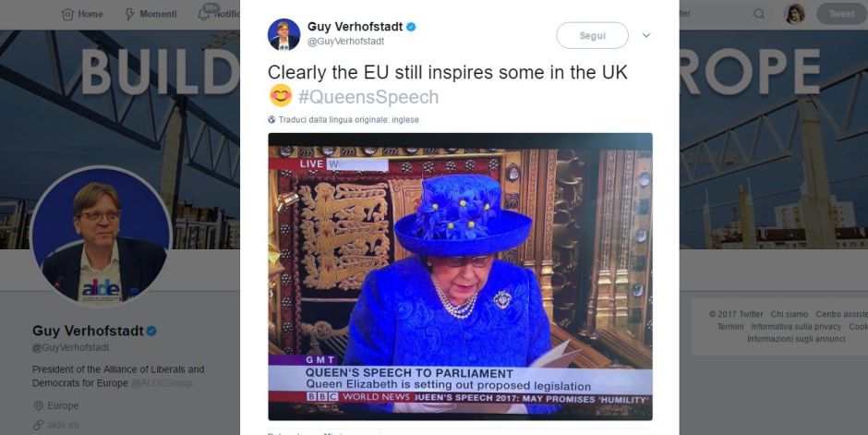Viewport: 868px width, 435px height.
Task: Click the @GuyVerhofstadt handle in tweet
Action: point(344,42)
